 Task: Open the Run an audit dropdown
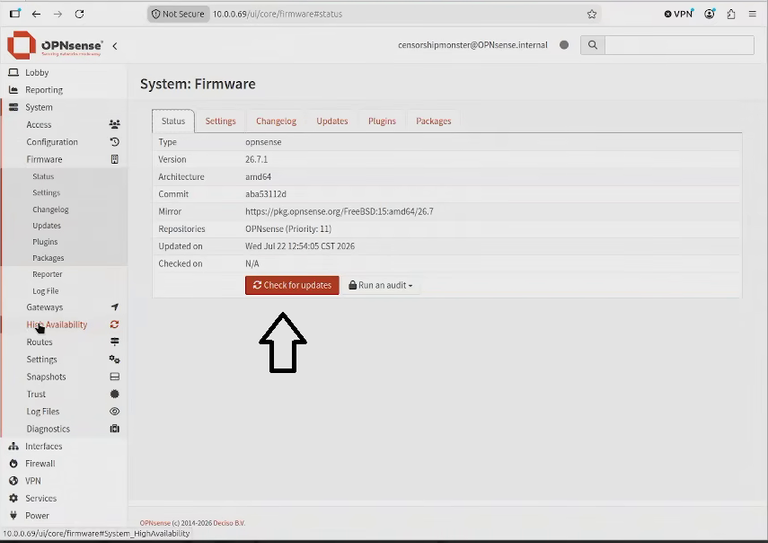[x=381, y=285]
